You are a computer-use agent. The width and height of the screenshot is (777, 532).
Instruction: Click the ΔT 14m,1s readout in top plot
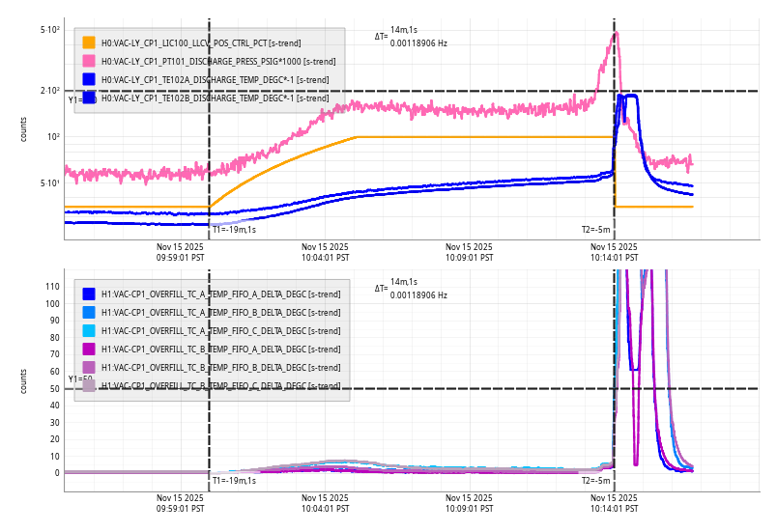coord(411,37)
